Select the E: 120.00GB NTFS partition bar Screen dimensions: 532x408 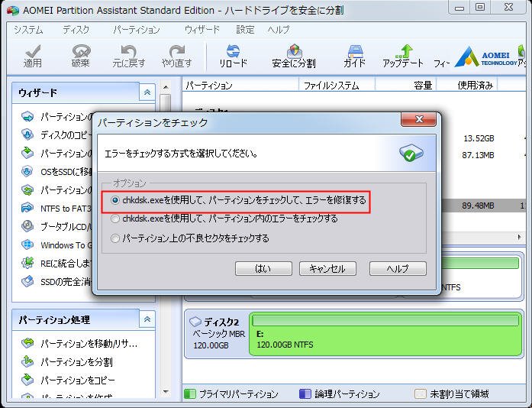(385, 334)
